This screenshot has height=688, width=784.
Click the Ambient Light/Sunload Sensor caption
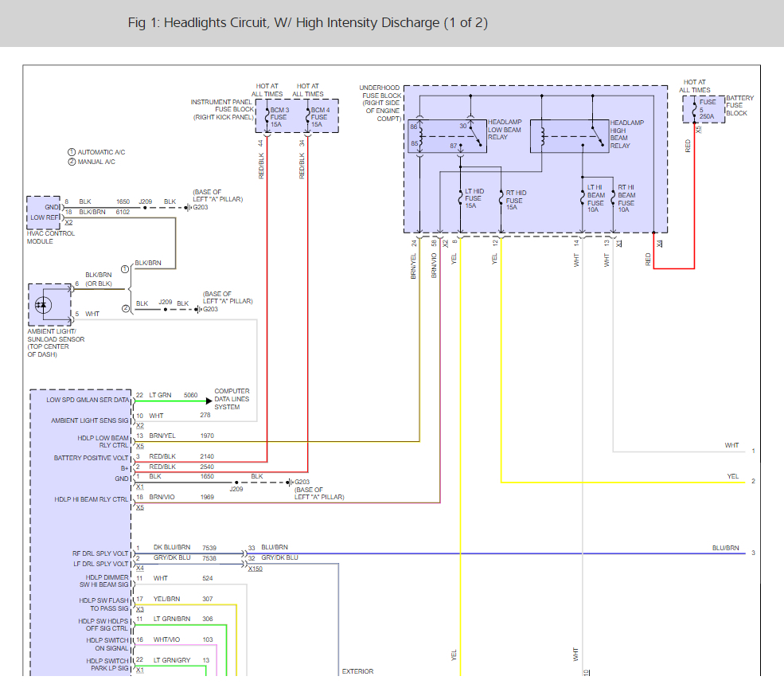[x=56, y=342]
